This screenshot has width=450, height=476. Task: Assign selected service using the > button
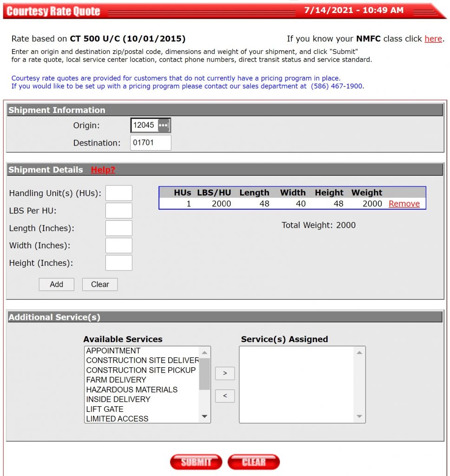[x=225, y=373]
